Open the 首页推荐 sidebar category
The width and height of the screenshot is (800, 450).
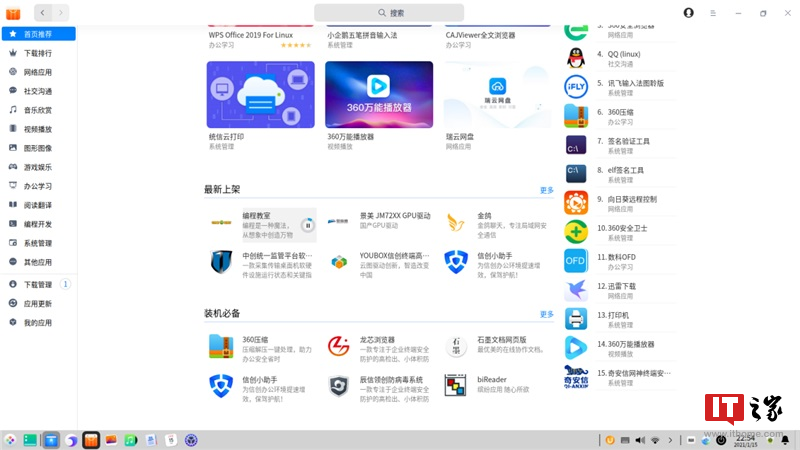39,34
